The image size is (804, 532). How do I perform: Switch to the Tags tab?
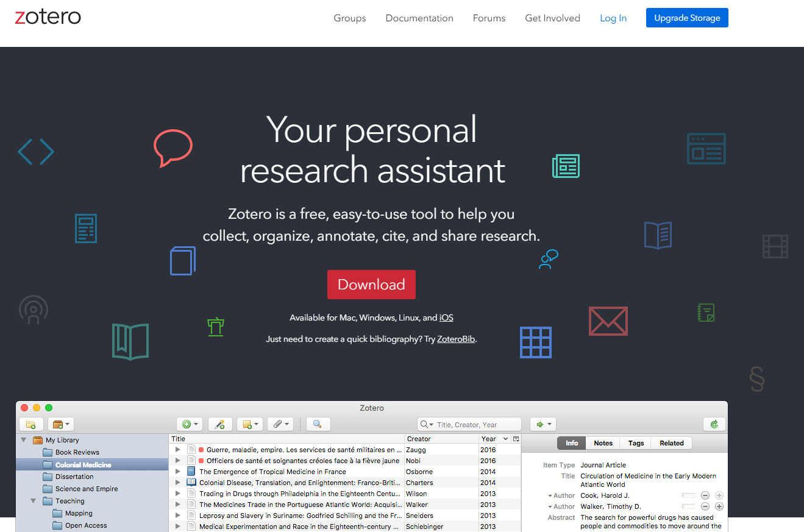tap(636, 443)
